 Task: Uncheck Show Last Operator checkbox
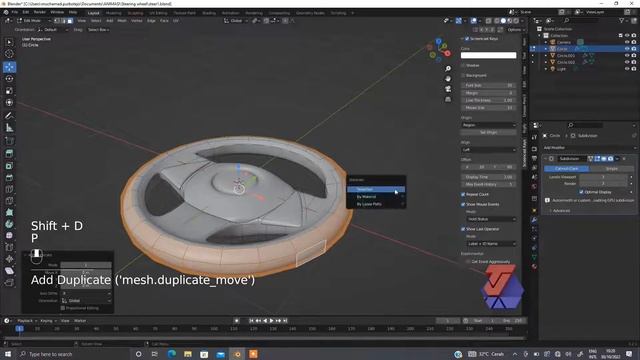pos(463,229)
